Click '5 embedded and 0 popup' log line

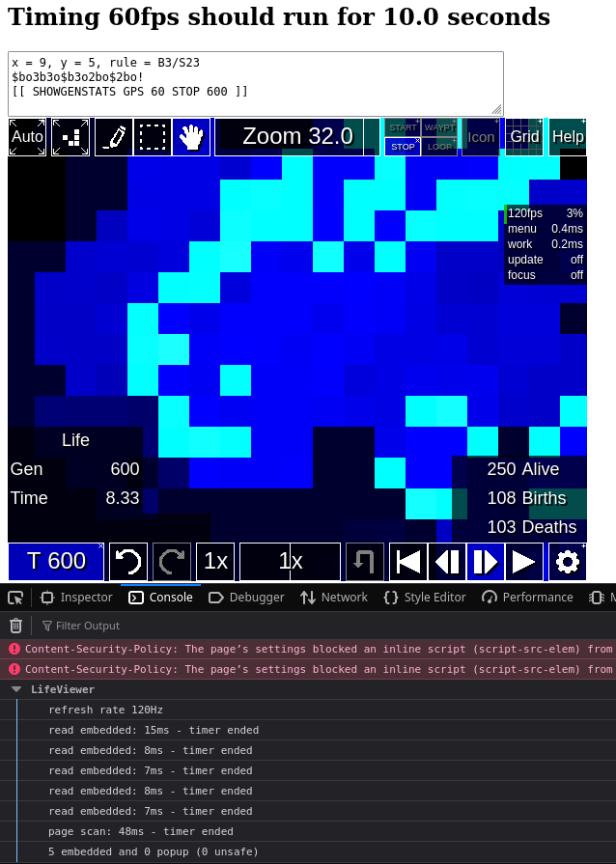pyautogui.click(x=154, y=851)
